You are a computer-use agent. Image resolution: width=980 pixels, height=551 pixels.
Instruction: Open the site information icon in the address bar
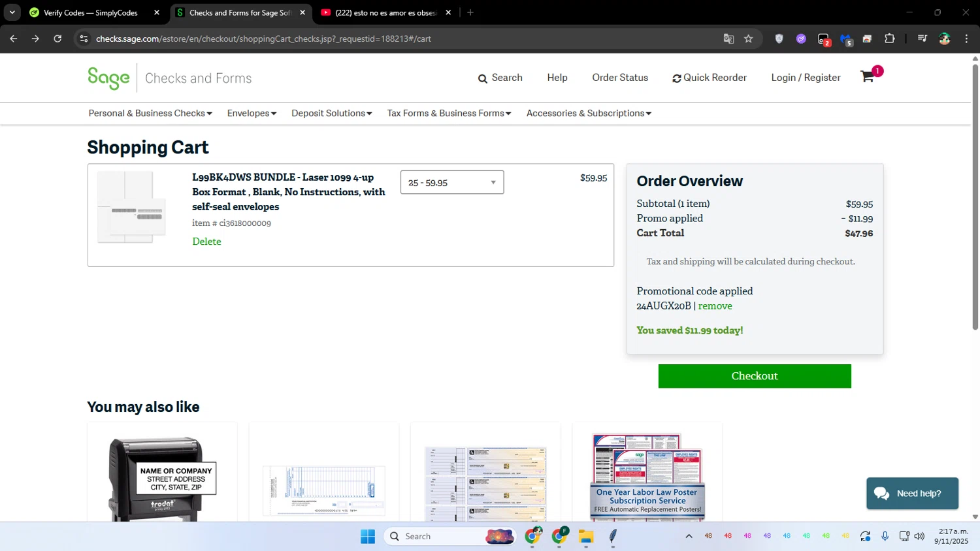click(84, 39)
